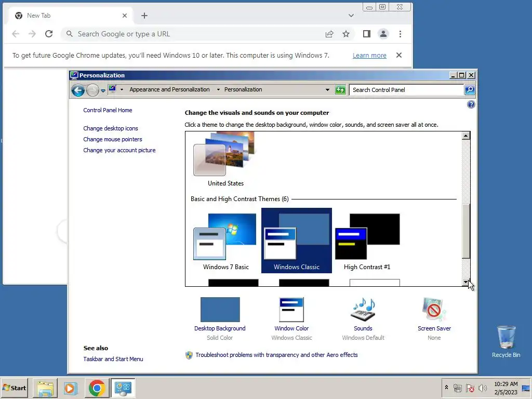The image size is (532, 399).
Task: Open Windows Explorer from the taskbar
Action: 45,388
